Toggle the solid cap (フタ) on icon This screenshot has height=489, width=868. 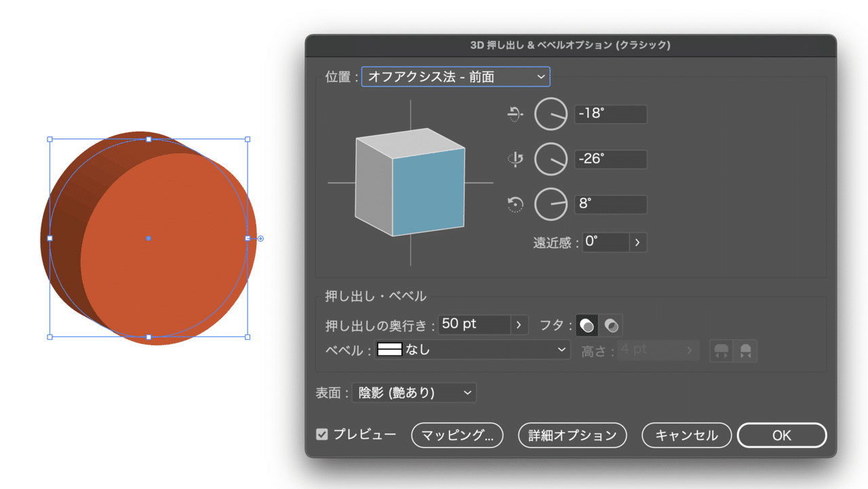click(x=587, y=325)
